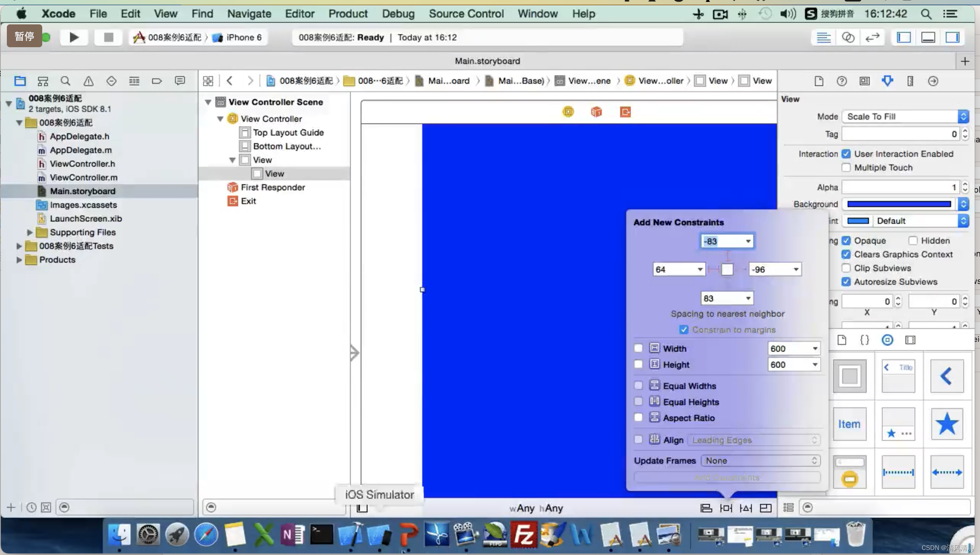This screenshot has width=980, height=555.
Task: Click the Add files button in navigator
Action: (x=11, y=507)
